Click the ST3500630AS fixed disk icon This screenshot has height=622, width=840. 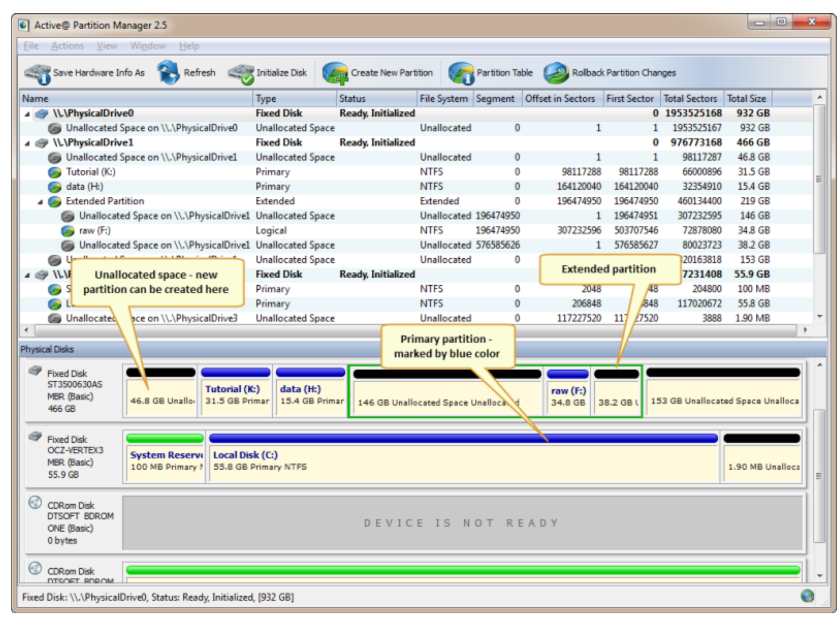(x=36, y=370)
